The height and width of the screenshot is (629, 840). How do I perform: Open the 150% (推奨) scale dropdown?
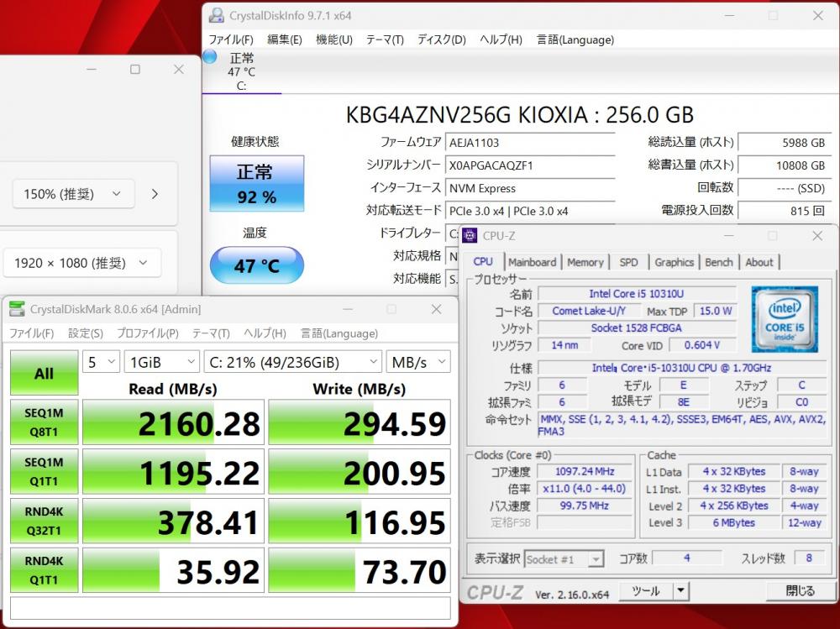73,194
